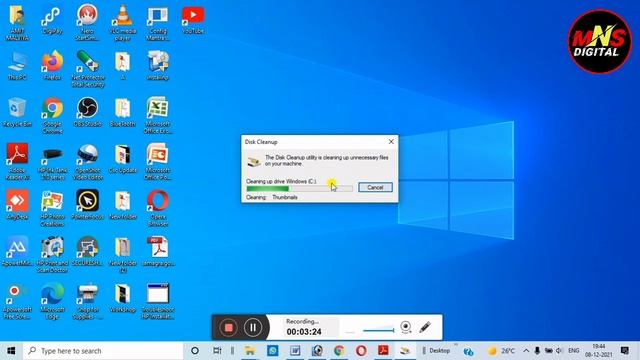The height and width of the screenshot is (360, 640).
Task: Stop the screen recording
Action: [229, 327]
